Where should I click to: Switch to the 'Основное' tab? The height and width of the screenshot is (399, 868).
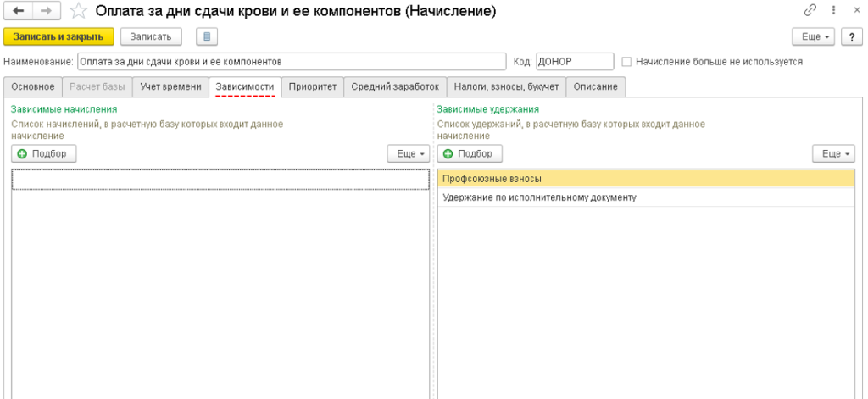[x=33, y=86]
